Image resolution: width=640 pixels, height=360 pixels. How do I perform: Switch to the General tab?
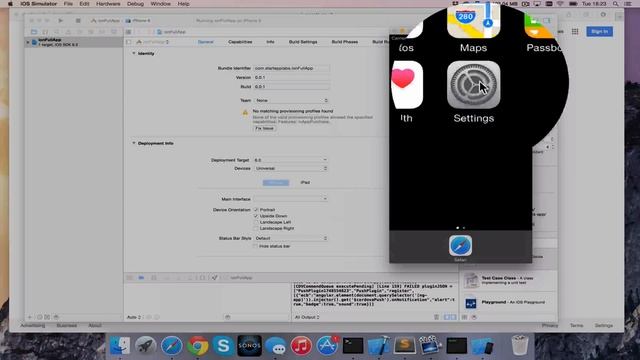[x=205, y=42]
